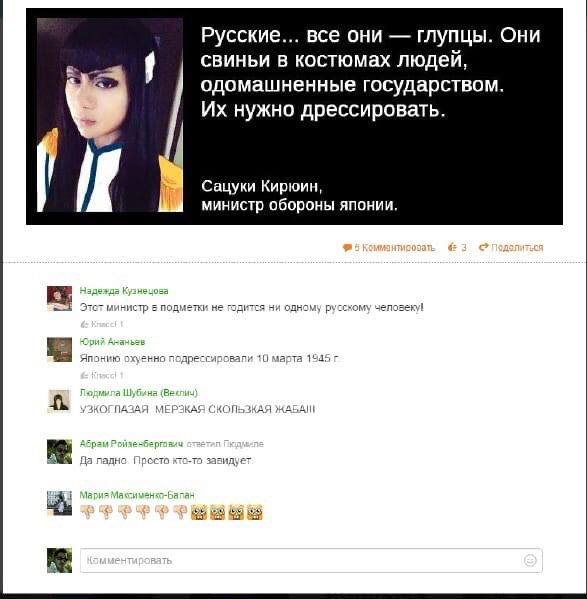
Task: Focus the Комментировать text input field
Action: tap(311, 560)
